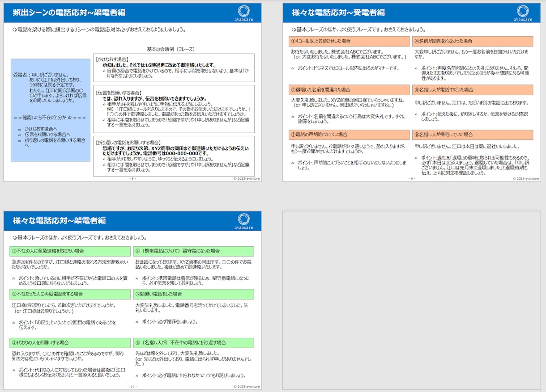Click the bold line starting 承知しました。それでは16時過ぎに
546x392 pixels.
(x=159, y=65)
